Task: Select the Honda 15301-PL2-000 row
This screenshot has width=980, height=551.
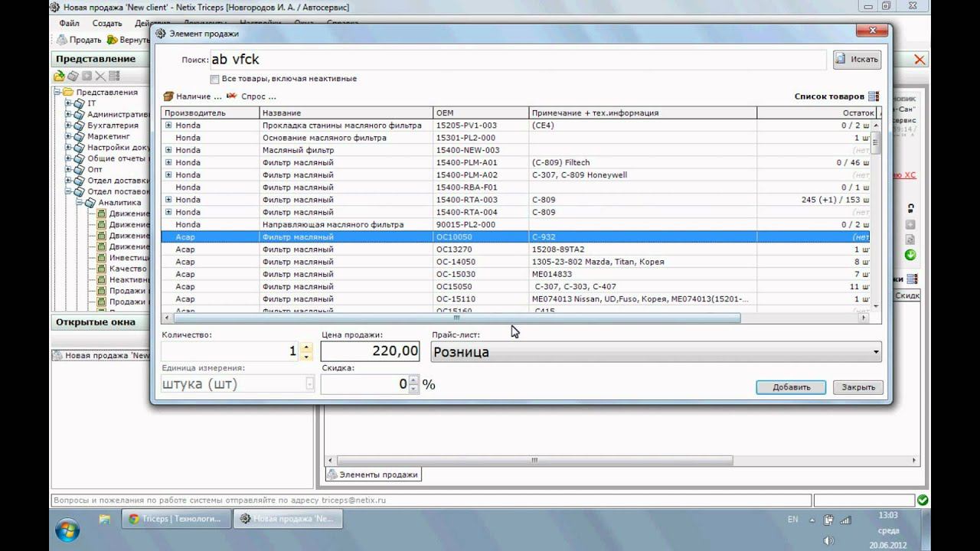Action: tap(516, 138)
